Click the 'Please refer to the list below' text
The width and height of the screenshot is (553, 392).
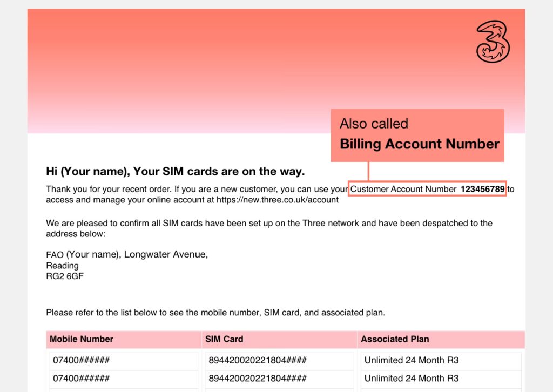pyautogui.click(x=215, y=312)
